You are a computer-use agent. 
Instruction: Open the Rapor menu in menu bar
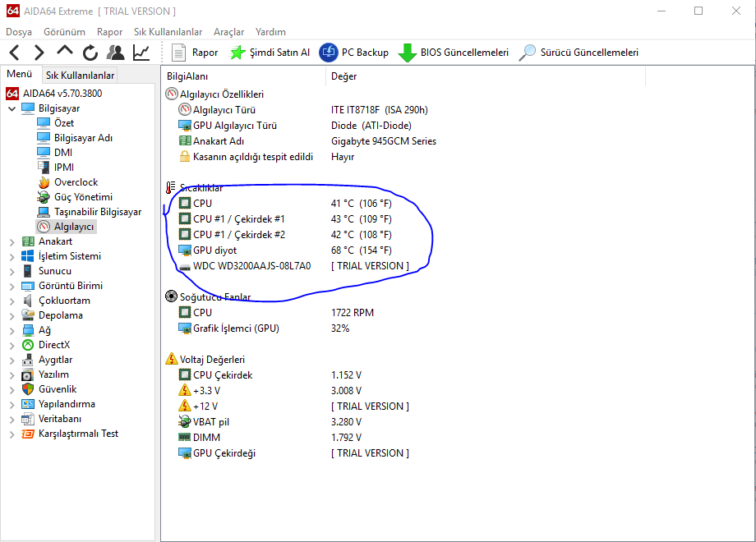point(109,32)
